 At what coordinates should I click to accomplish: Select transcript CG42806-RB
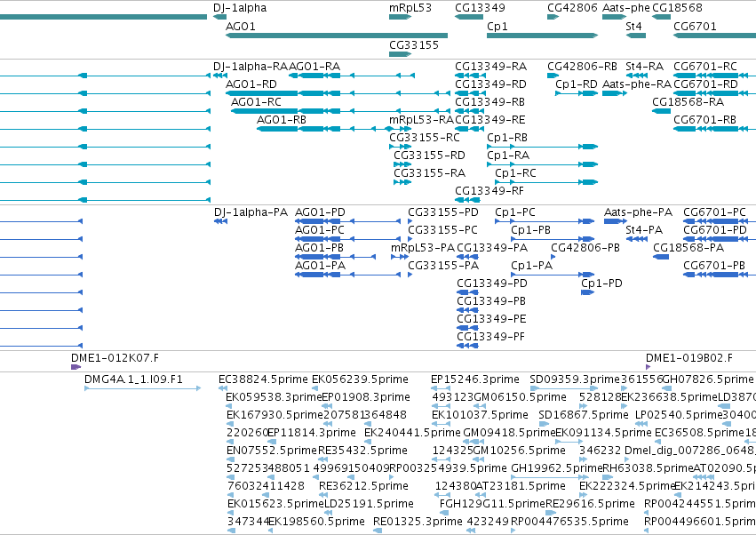coord(582,67)
